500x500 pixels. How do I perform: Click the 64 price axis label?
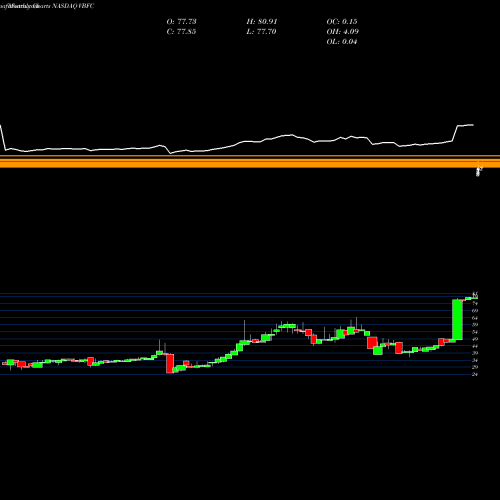475,318
